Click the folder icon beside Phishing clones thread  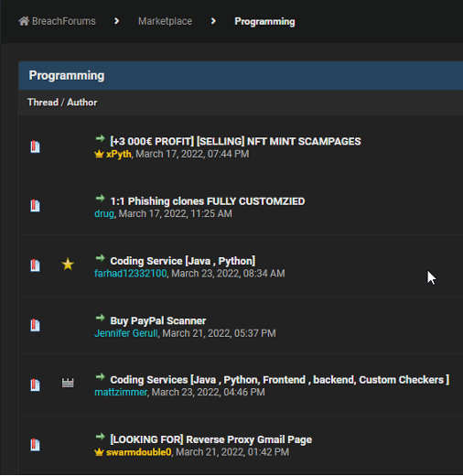[35, 206]
